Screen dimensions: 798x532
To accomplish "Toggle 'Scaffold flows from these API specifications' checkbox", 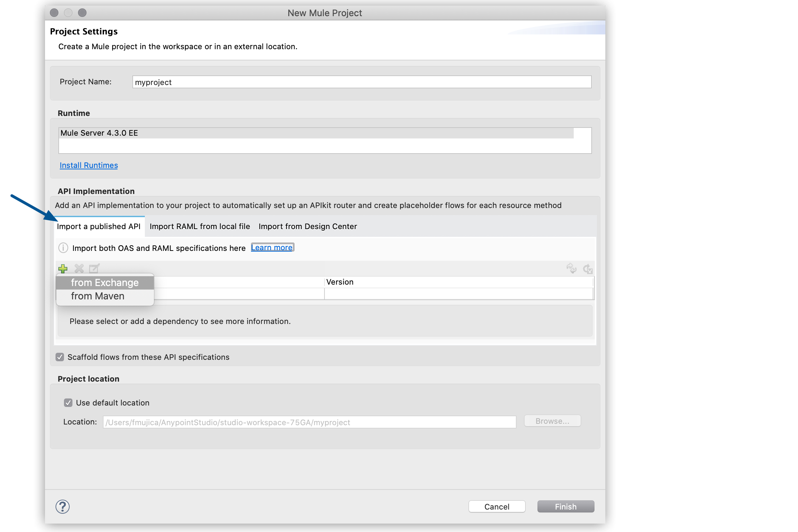I will (60, 357).
